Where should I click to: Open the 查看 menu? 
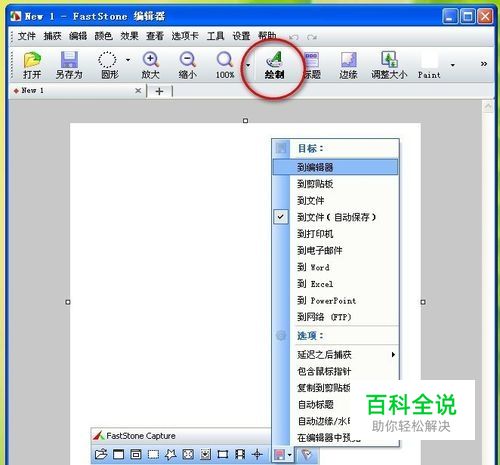pos(155,36)
